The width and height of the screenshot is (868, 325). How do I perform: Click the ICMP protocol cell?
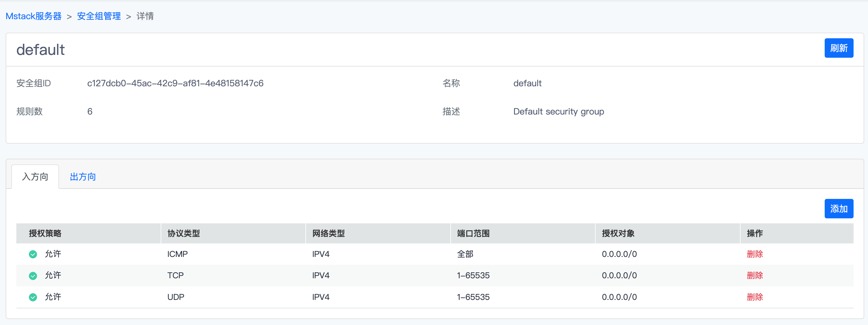[178, 254]
